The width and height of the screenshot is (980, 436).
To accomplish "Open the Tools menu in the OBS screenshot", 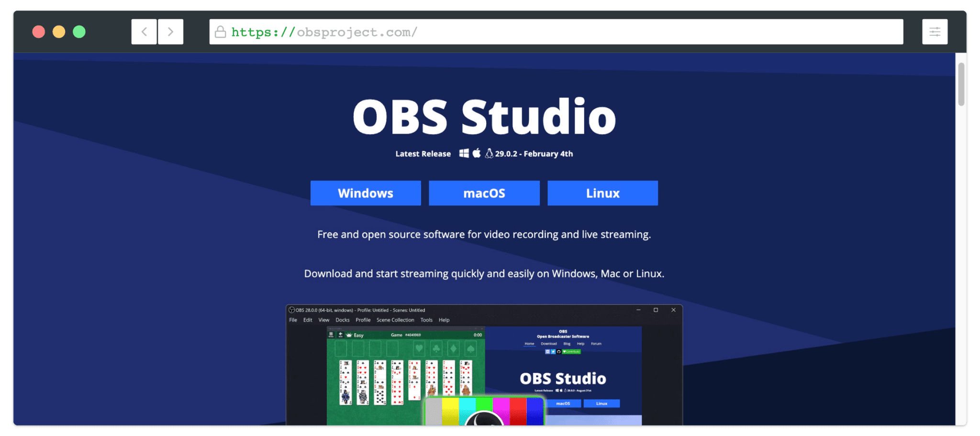I will coord(426,320).
